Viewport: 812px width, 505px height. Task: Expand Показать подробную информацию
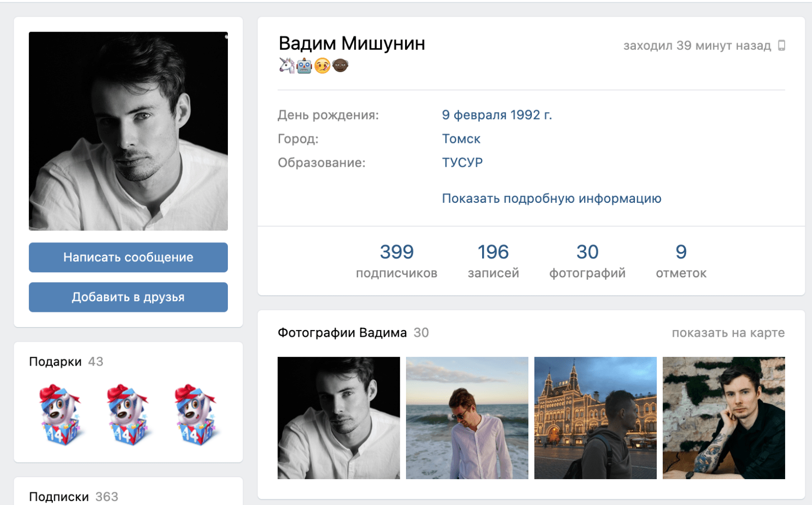pos(551,198)
